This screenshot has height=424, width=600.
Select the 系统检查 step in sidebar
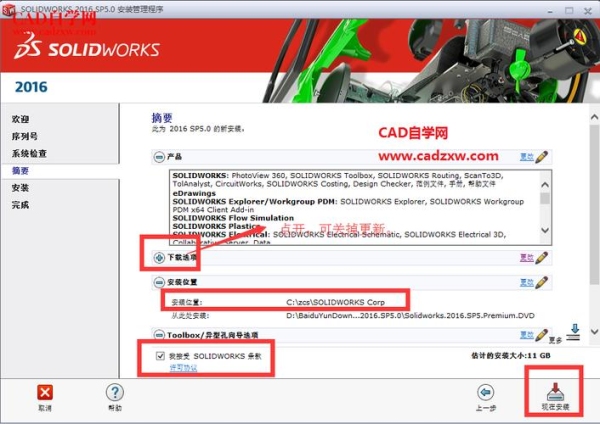[x=29, y=153]
